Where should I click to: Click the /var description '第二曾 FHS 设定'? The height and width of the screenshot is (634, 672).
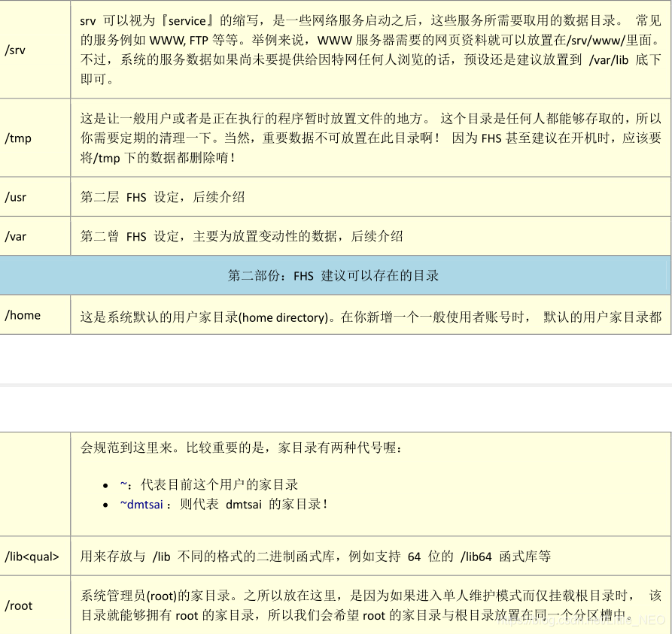click(130, 236)
